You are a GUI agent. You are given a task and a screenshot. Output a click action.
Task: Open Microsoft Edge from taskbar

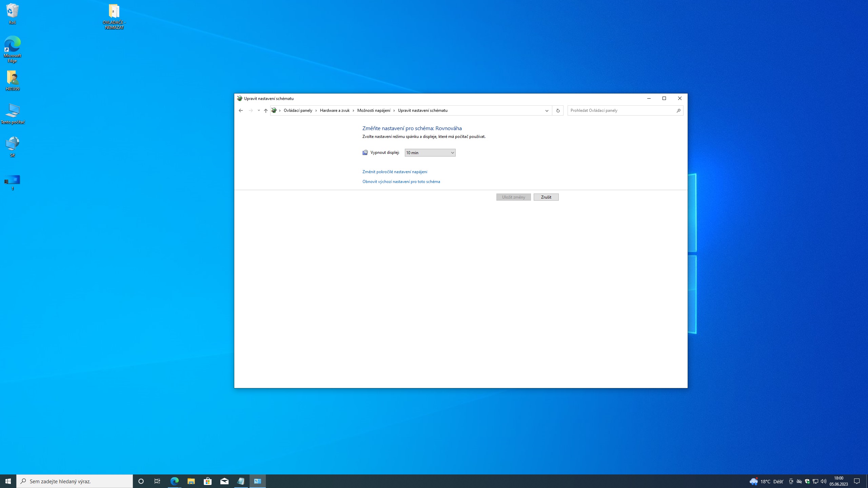tap(174, 481)
